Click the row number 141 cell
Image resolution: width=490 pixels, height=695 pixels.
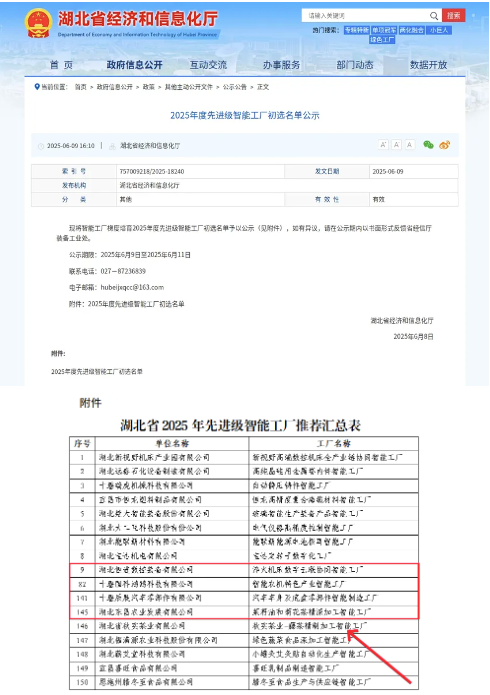click(x=82, y=598)
